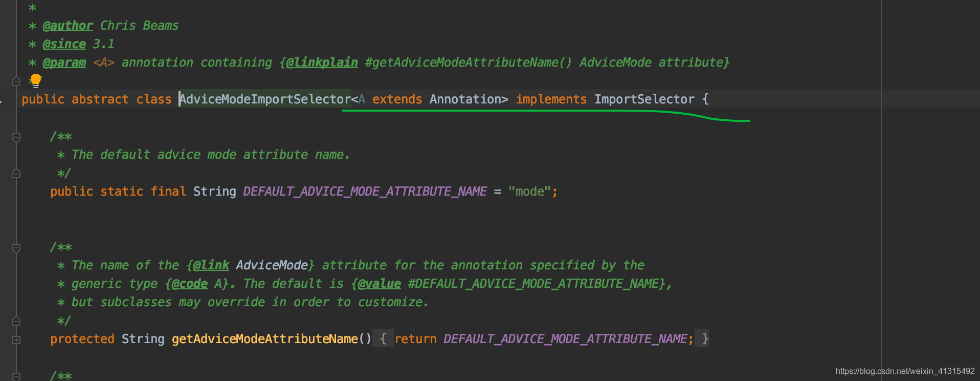This screenshot has height=381, width=980.
Task: Click the 'abstract' keyword
Action: (x=100, y=99)
